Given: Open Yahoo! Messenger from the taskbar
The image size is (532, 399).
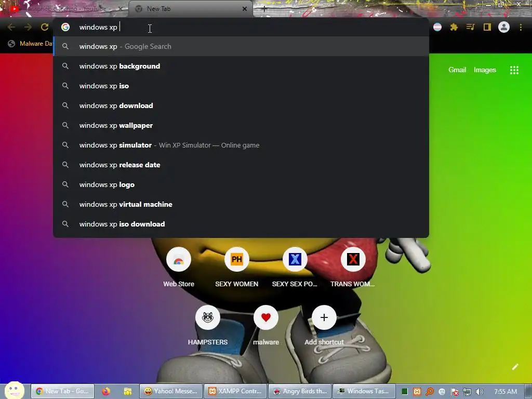Looking at the screenshot, I should [171, 391].
